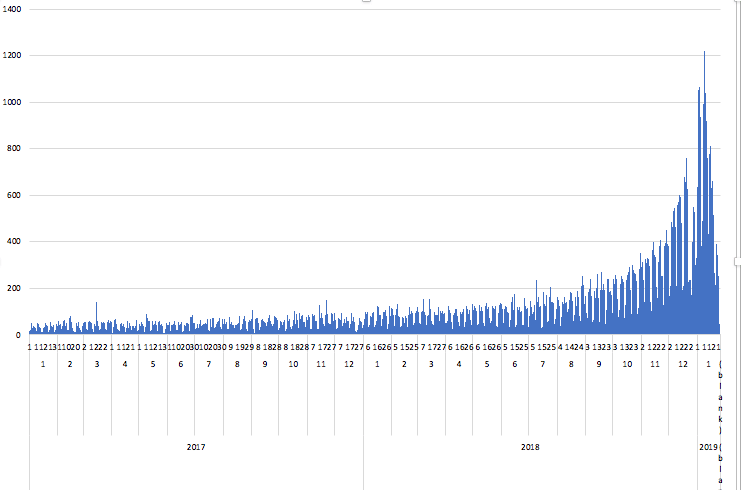Select the 1200 value axis label

point(13,55)
